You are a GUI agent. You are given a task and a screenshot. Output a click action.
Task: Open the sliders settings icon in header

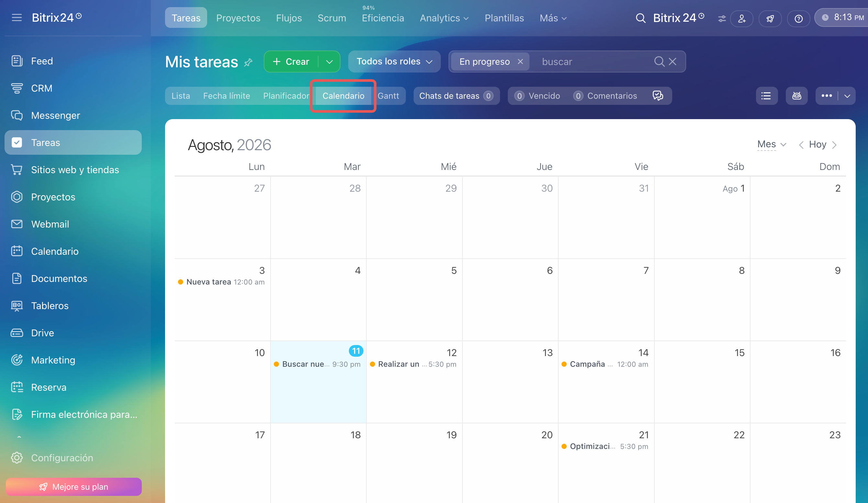722,18
